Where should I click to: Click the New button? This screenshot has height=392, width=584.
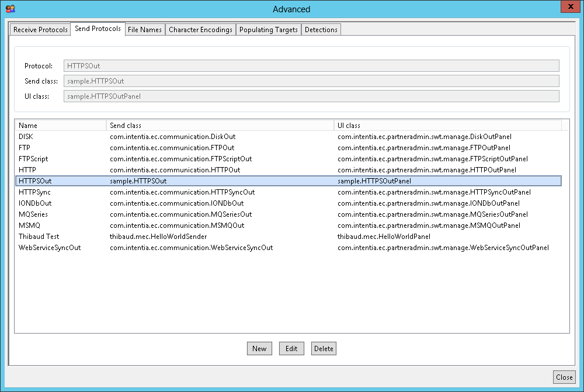pos(259,349)
